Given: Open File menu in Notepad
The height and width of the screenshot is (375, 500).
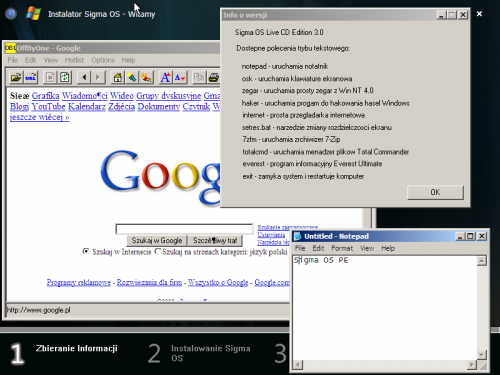Looking at the screenshot, I should tap(300, 248).
